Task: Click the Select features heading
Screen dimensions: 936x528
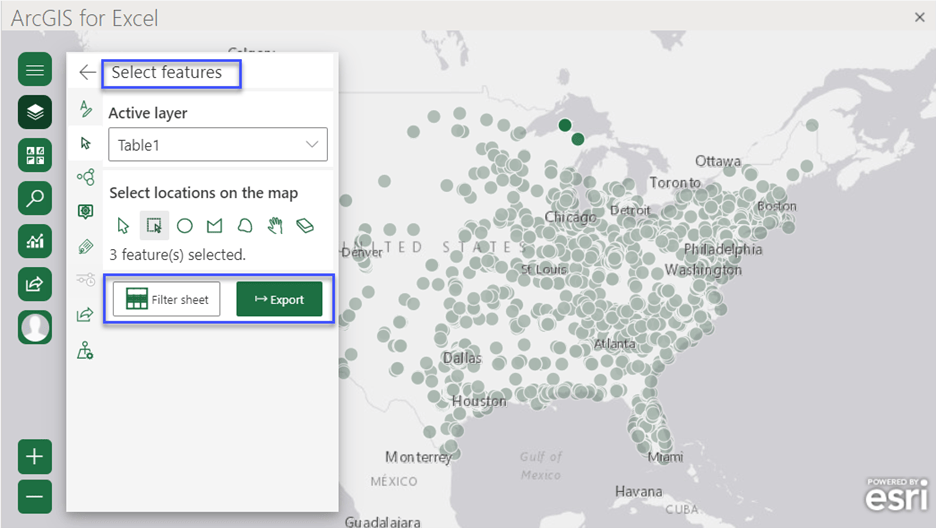Action: coord(167,72)
